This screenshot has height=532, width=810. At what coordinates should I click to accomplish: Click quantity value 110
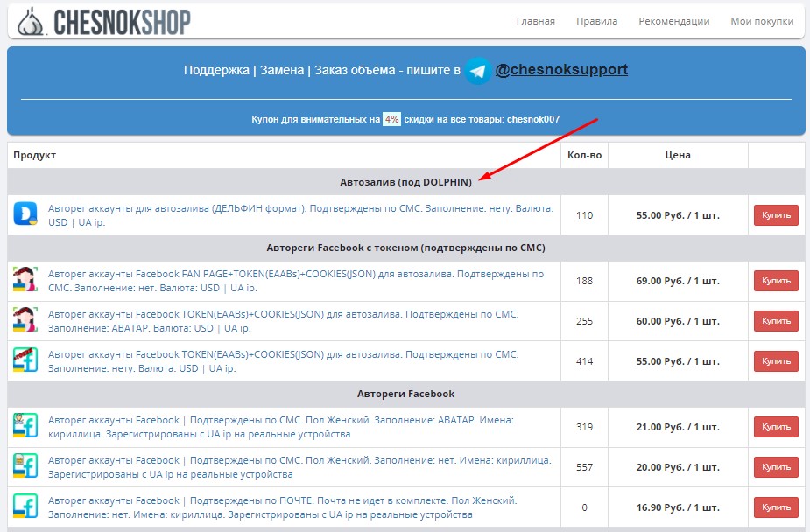pos(584,215)
